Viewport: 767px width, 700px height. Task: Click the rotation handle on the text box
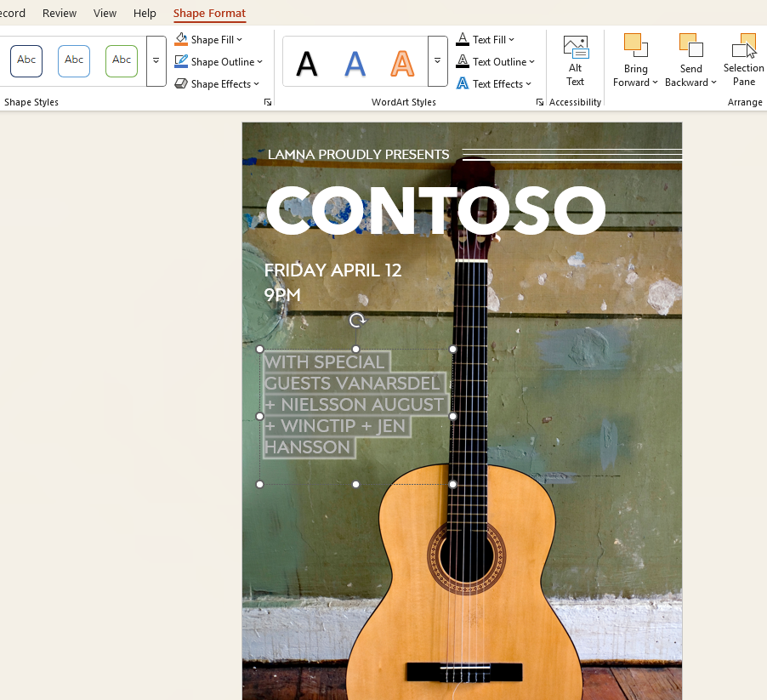coord(356,321)
